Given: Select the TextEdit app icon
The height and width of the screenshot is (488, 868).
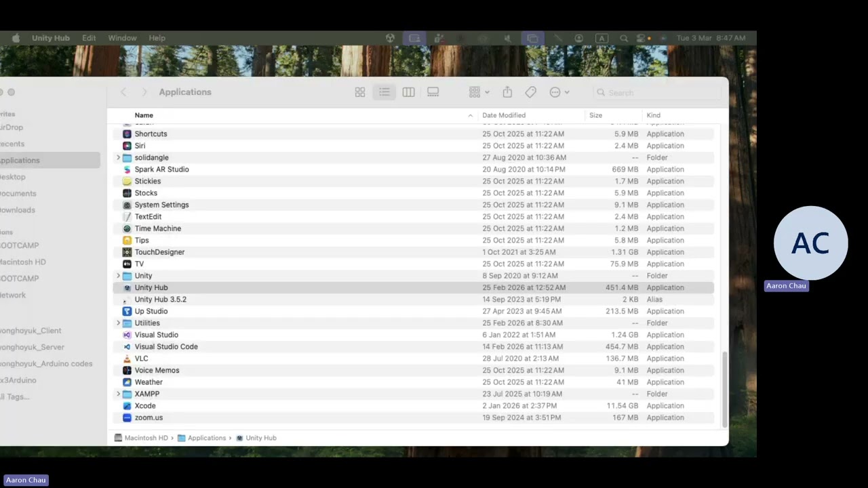Looking at the screenshot, I should point(127,217).
